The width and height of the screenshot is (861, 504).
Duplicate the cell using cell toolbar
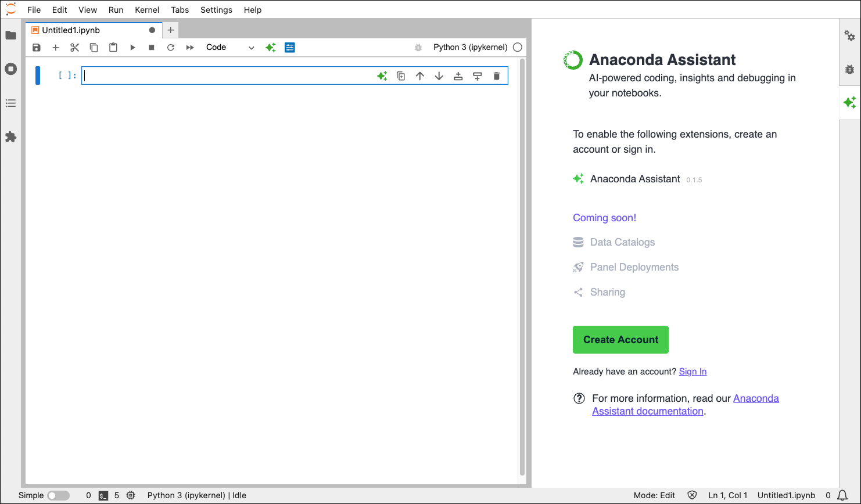[x=401, y=76]
